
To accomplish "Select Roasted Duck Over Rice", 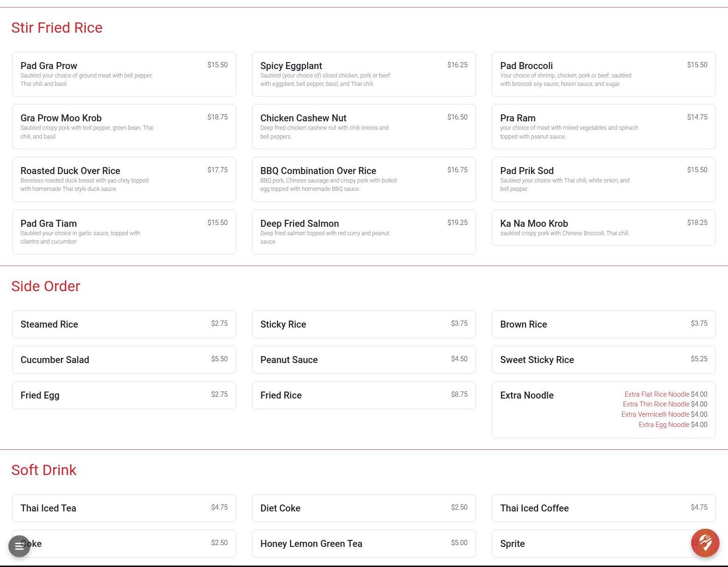I will pos(124,180).
